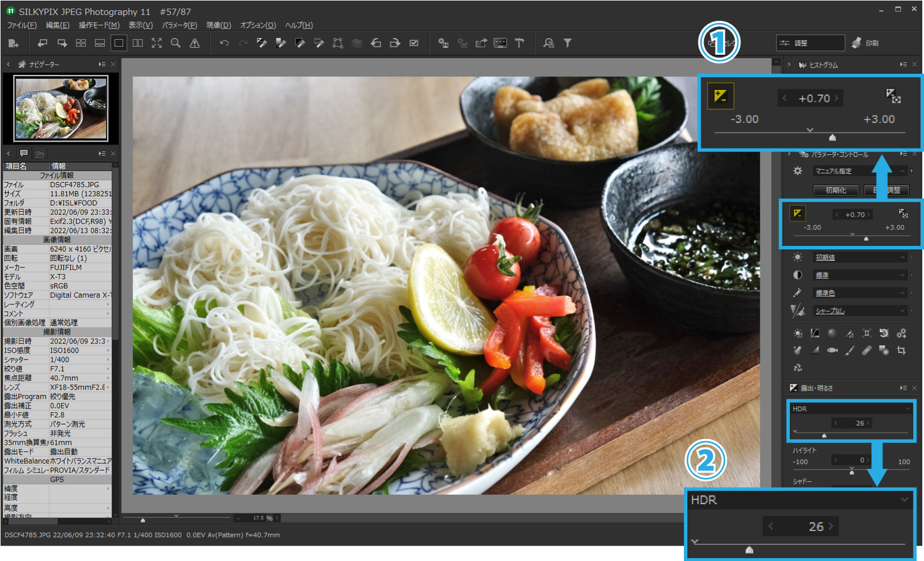The height and width of the screenshot is (561, 924).
Task: Open the 表示 menu
Action: tap(140, 25)
